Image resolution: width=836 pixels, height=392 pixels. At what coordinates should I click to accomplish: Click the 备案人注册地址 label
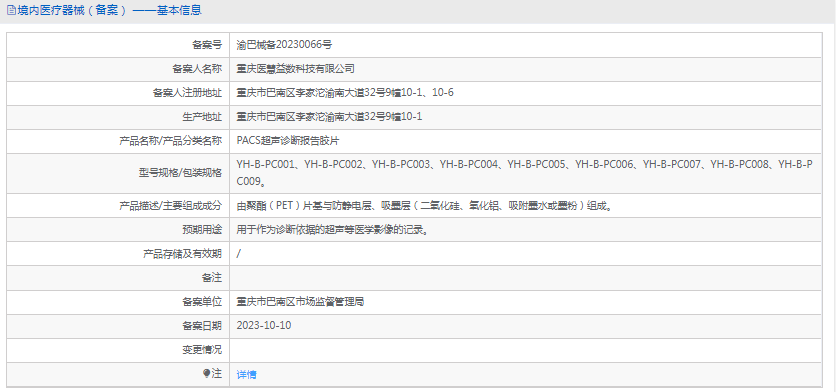tap(187, 93)
